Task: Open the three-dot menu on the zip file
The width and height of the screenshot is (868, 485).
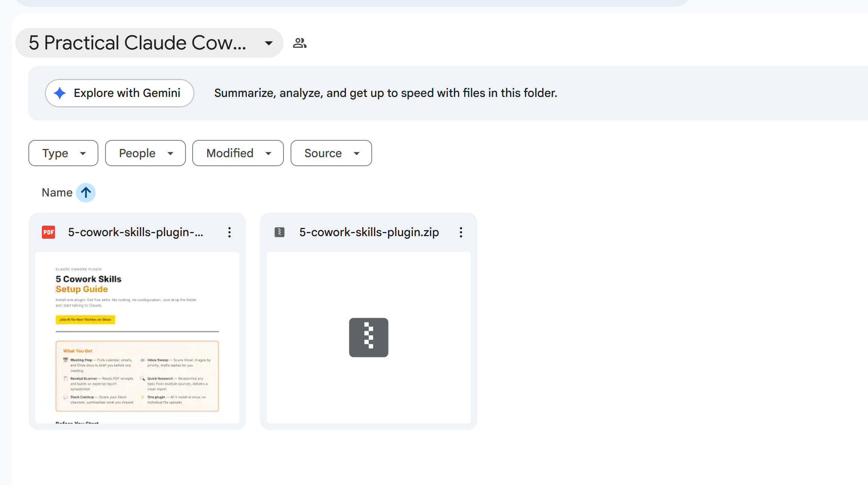Action: (x=461, y=232)
